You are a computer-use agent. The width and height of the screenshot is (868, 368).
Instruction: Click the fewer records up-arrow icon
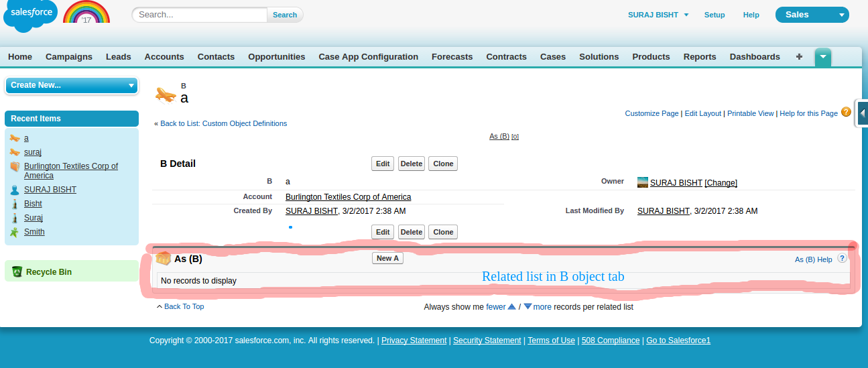pyautogui.click(x=512, y=307)
